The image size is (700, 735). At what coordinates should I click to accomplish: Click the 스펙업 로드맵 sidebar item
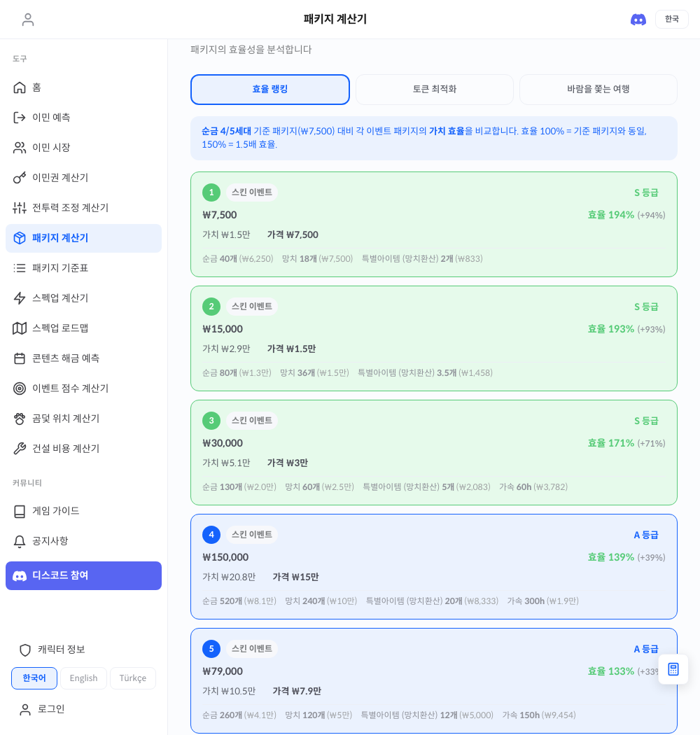pyautogui.click(x=83, y=328)
